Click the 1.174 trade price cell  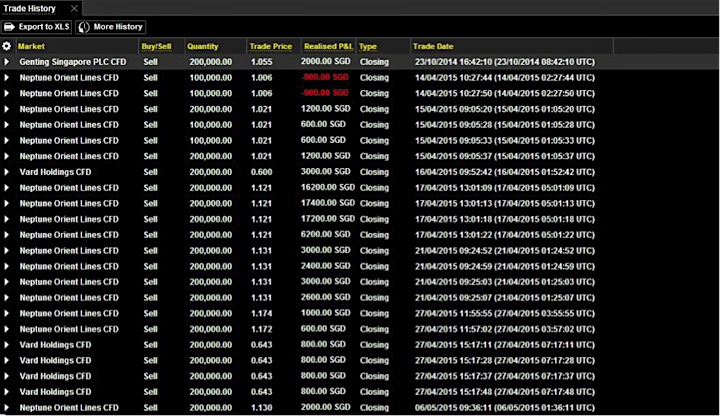(x=261, y=314)
